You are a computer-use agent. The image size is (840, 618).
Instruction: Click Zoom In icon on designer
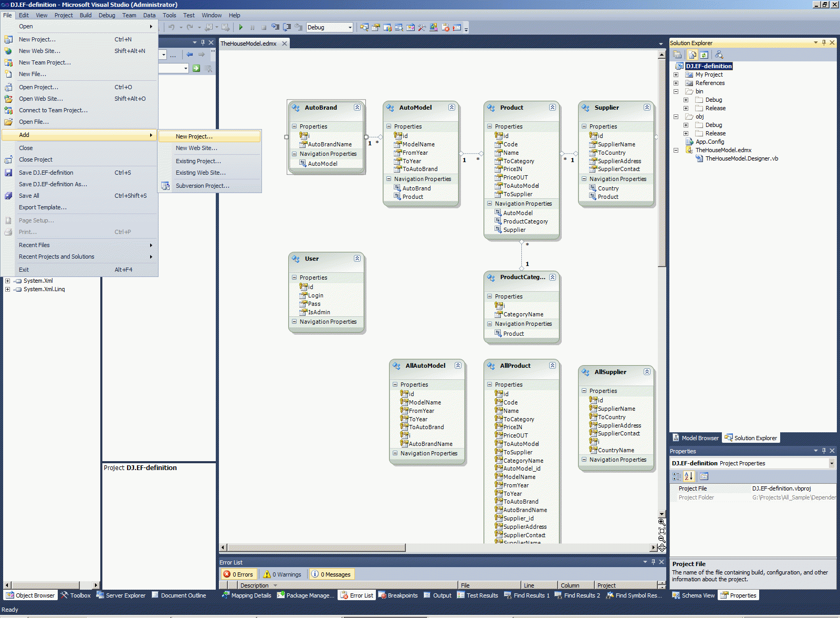(661, 523)
